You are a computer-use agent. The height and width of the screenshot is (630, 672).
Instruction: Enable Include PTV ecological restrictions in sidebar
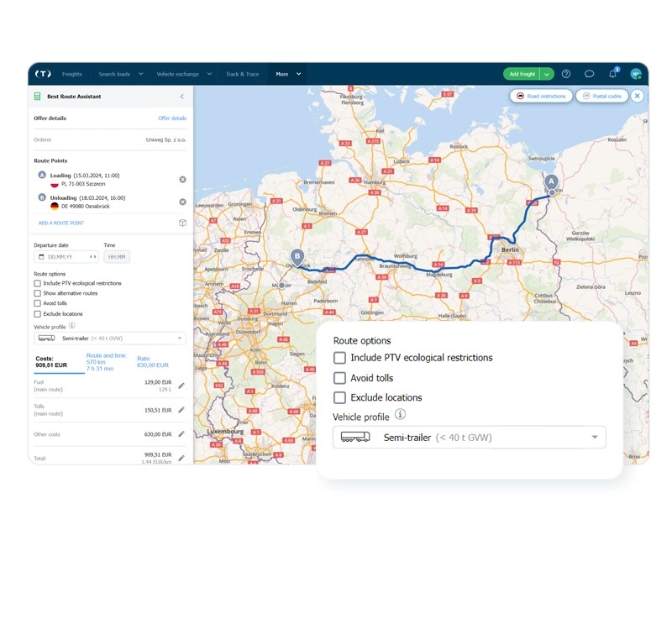pos(37,283)
